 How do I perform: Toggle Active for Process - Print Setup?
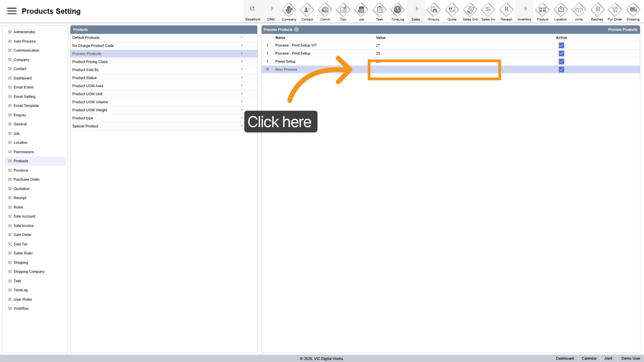pyautogui.click(x=561, y=53)
